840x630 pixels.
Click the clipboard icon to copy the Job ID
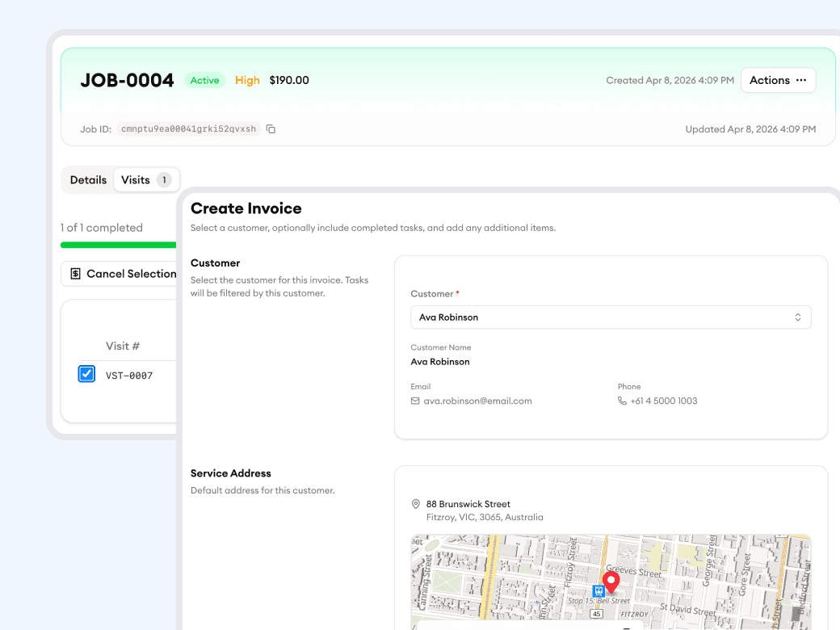[271, 128]
